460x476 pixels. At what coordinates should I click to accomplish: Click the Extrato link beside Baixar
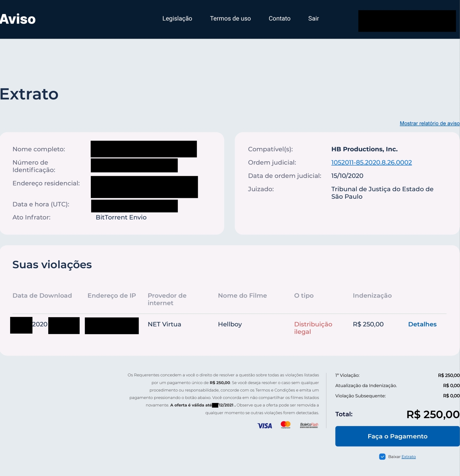[x=408, y=457]
